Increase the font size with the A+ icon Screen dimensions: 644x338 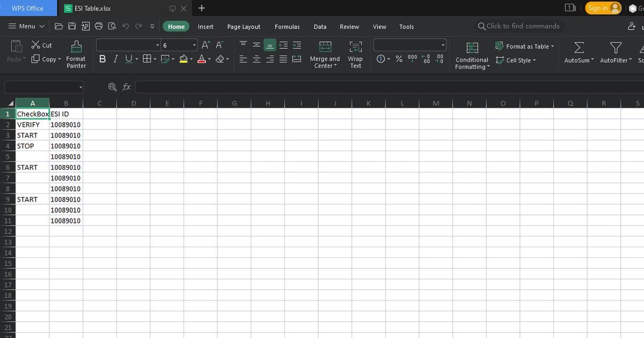[206, 45]
